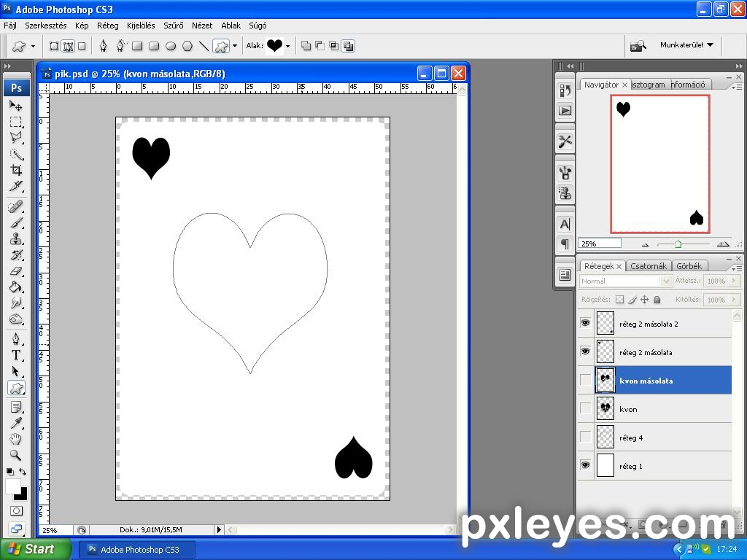Open the Réteg menu
The width and height of the screenshot is (747, 560).
(108, 26)
